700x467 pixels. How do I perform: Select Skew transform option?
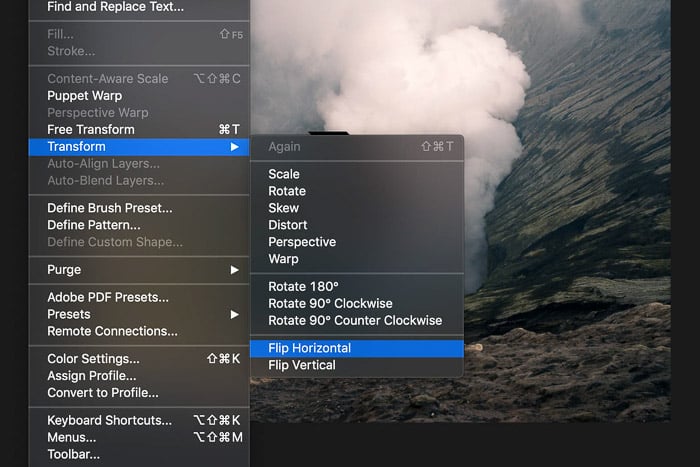[357, 208]
